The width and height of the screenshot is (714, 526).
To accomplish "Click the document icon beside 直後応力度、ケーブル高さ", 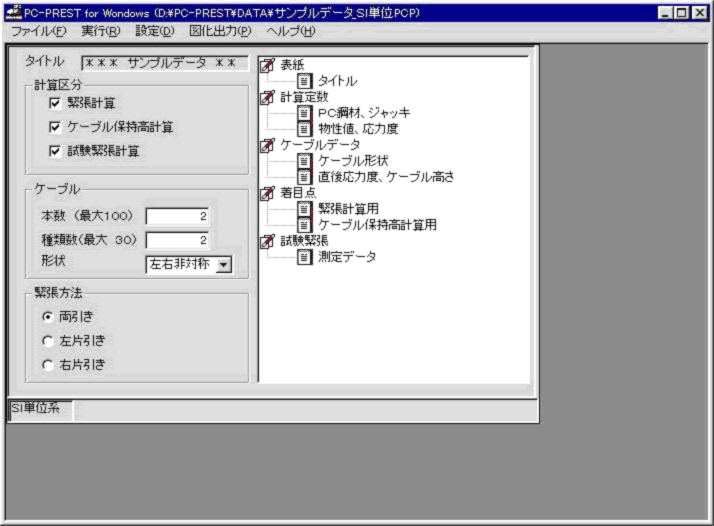I will click(305, 177).
